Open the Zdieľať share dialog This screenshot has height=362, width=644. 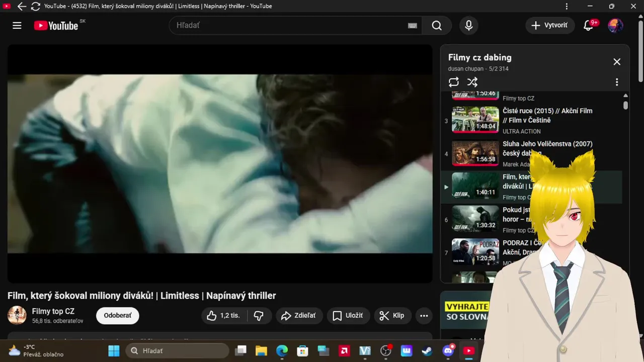point(298,316)
